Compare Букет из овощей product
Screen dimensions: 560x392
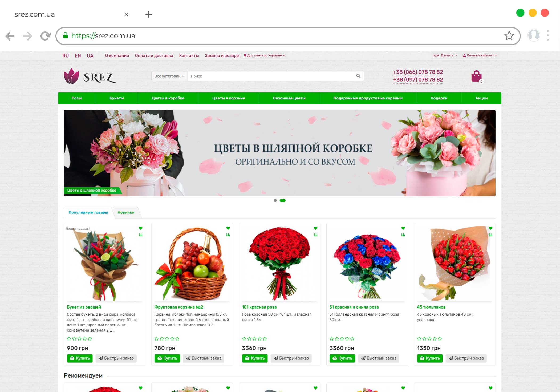click(x=140, y=235)
